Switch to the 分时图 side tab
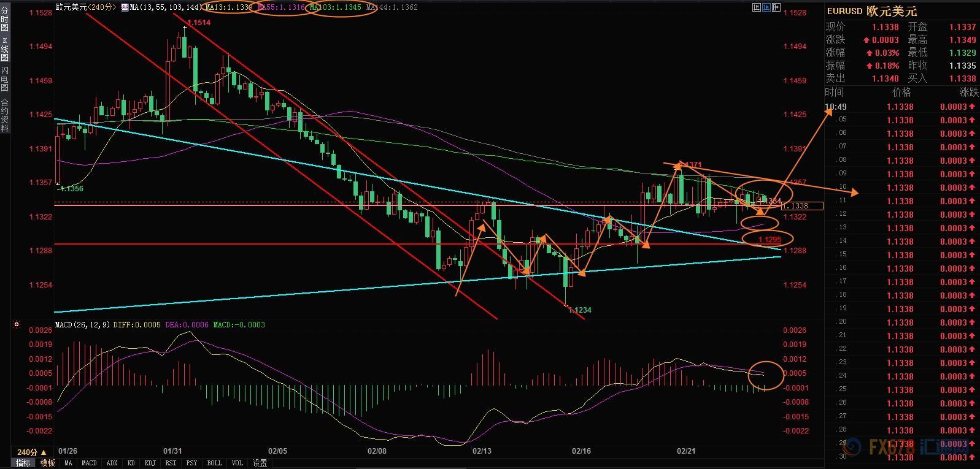Viewport: 980px width, 469px height. coord(5,20)
